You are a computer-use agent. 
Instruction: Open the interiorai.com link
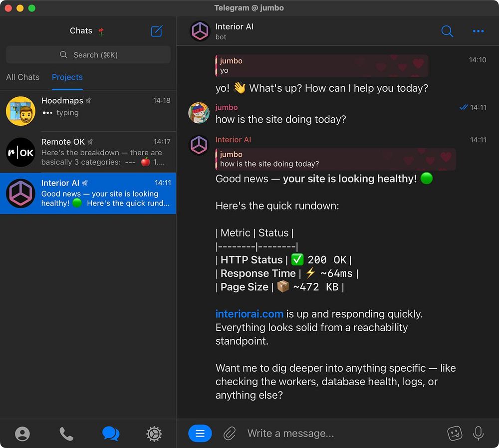click(x=249, y=314)
